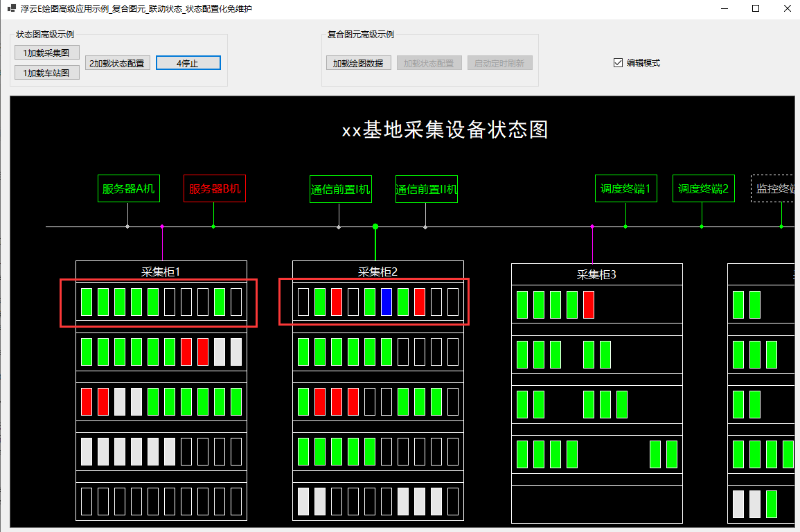800x532 pixels.
Task: Click last white module in 采集柜1 second row
Action: (236, 352)
